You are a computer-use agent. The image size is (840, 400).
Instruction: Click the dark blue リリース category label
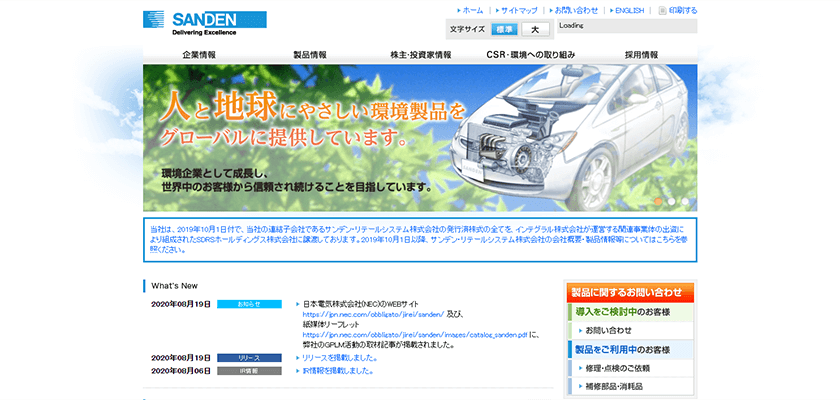pyautogui.click(x=249, y=358)
